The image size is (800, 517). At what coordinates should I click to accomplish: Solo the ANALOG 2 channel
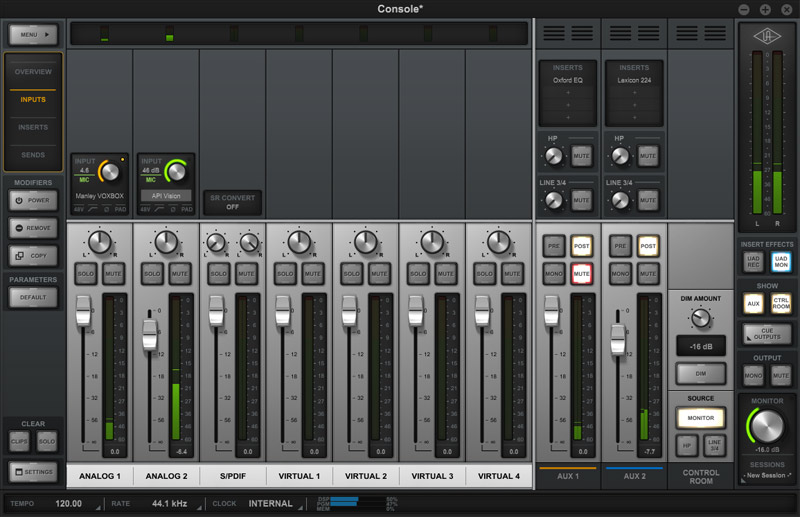coord(152,274)
